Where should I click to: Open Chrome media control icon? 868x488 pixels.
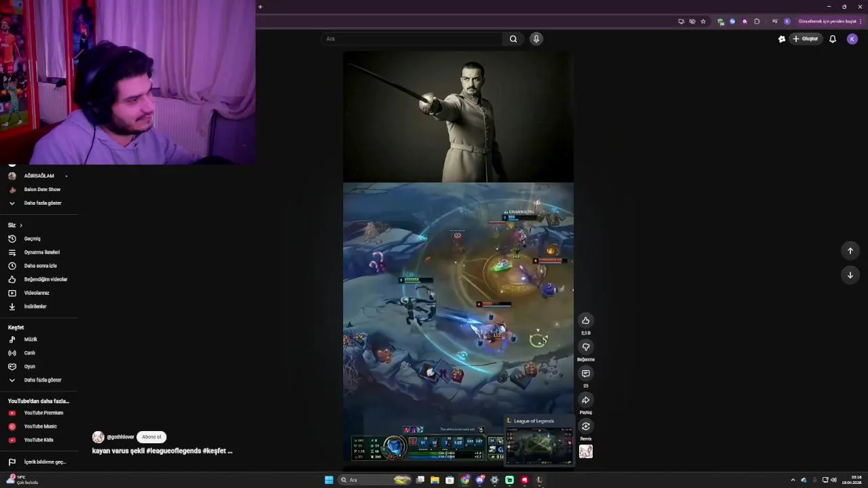tap(775, 21)
